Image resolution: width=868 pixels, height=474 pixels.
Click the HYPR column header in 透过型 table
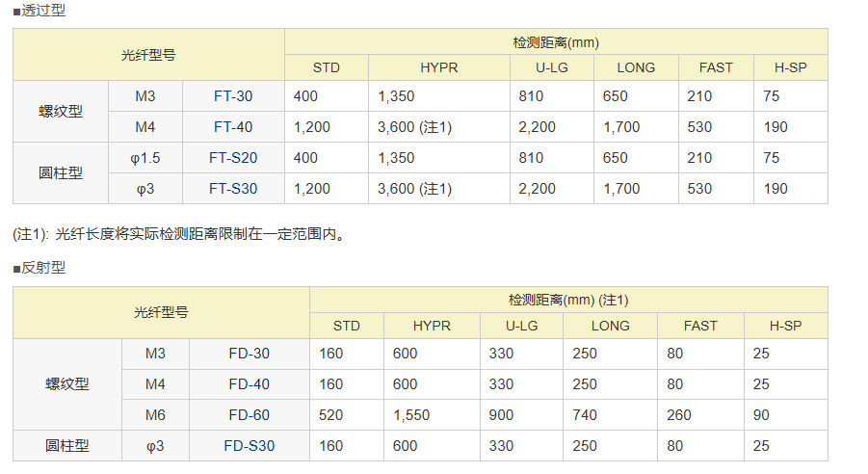[439, 67]
